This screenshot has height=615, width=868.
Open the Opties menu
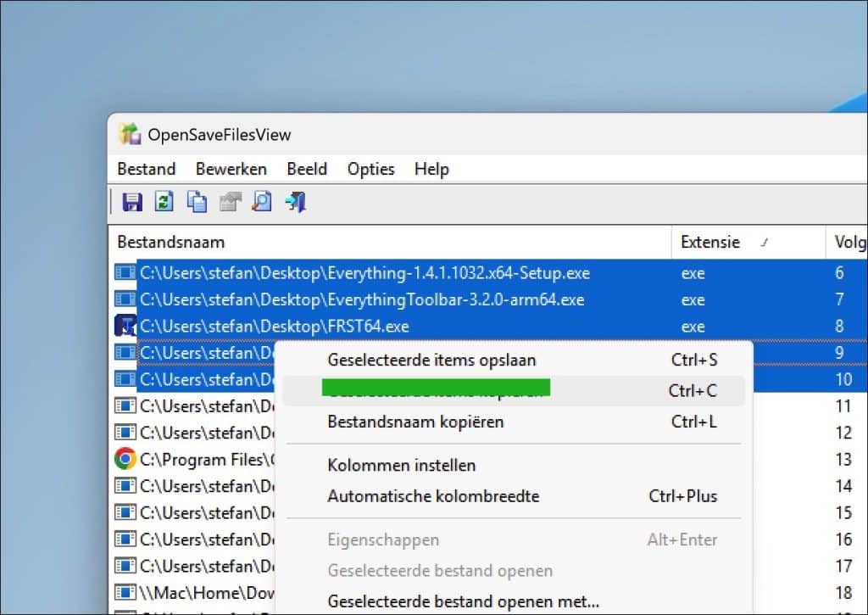coord(371,169)
